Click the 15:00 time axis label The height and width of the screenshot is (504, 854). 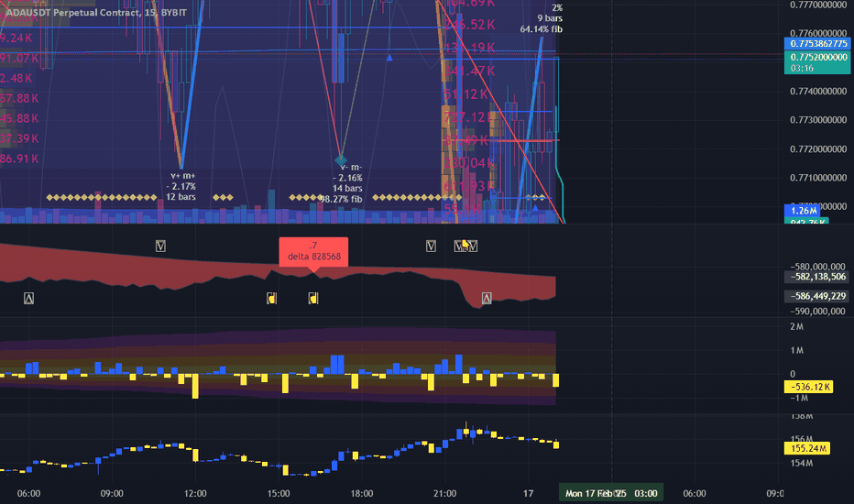click(x=279, y=493)
